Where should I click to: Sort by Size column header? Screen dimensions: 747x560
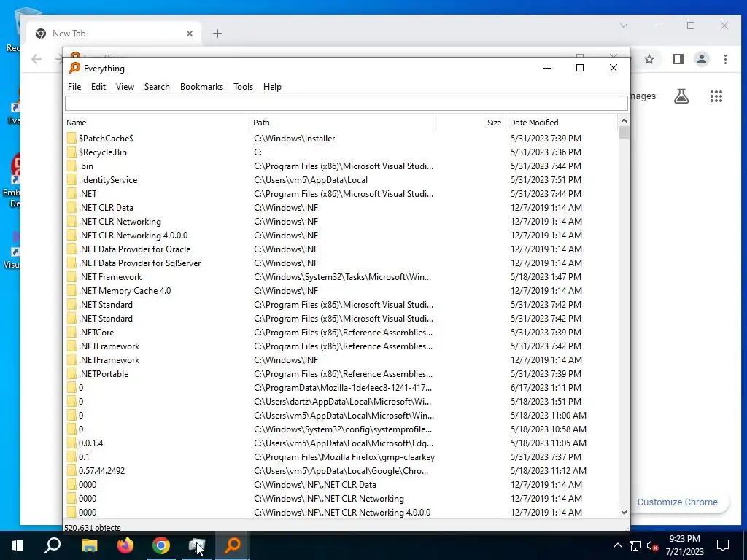pos(471,122)
